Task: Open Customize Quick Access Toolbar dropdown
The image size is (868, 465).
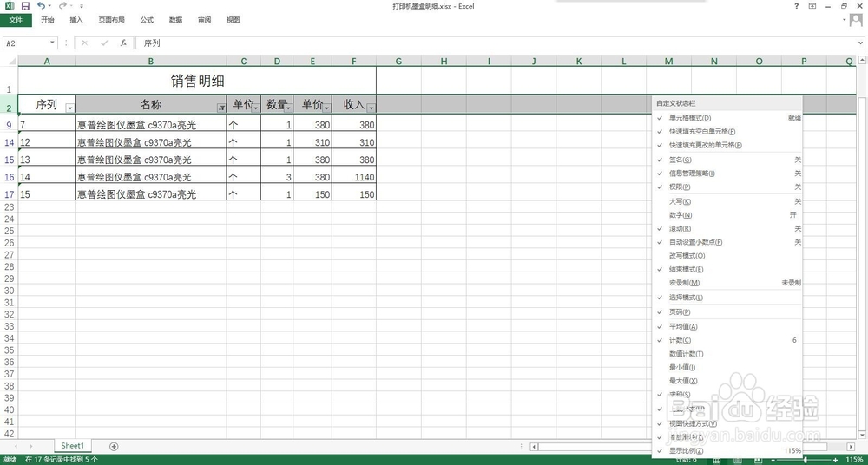Action: (x=82, y=6)
